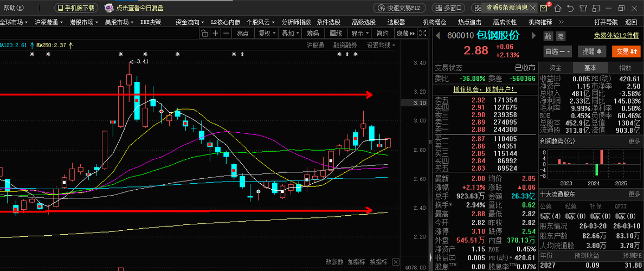Go to next stock arrow
644x271 pixels.
[533, 36]
